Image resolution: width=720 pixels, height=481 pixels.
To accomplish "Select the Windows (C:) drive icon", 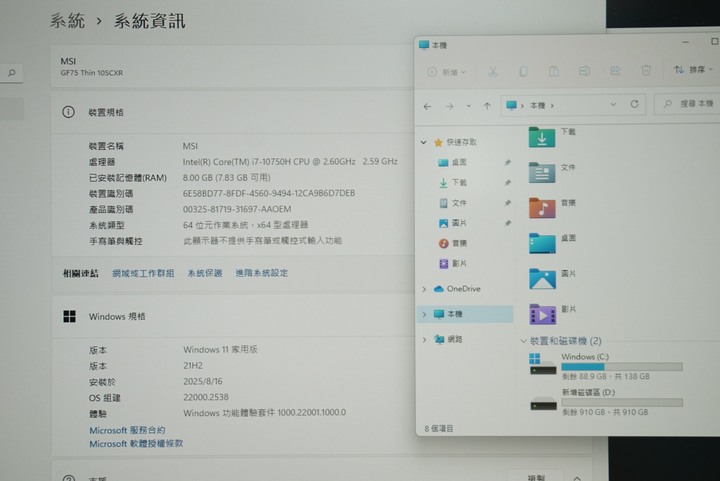I will coord(543,364).
